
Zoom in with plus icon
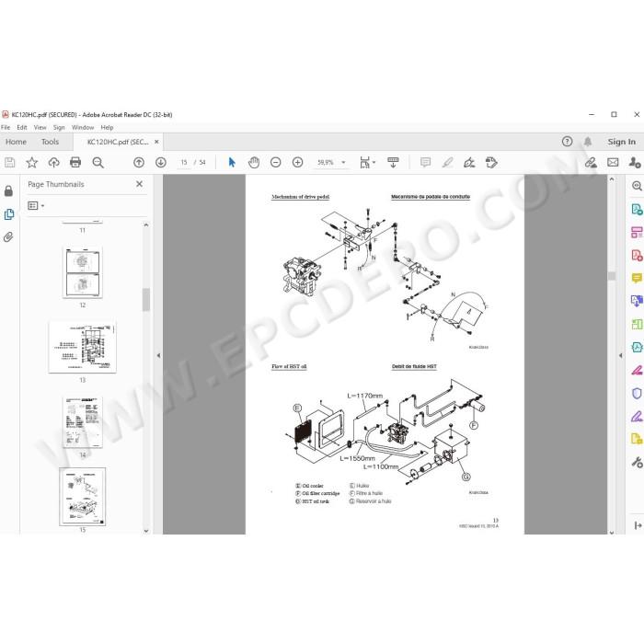click(x=297, y=163)
